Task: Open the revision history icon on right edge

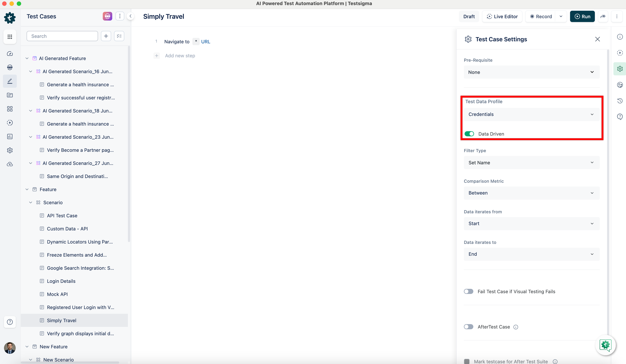Action: tap(620, 101)
